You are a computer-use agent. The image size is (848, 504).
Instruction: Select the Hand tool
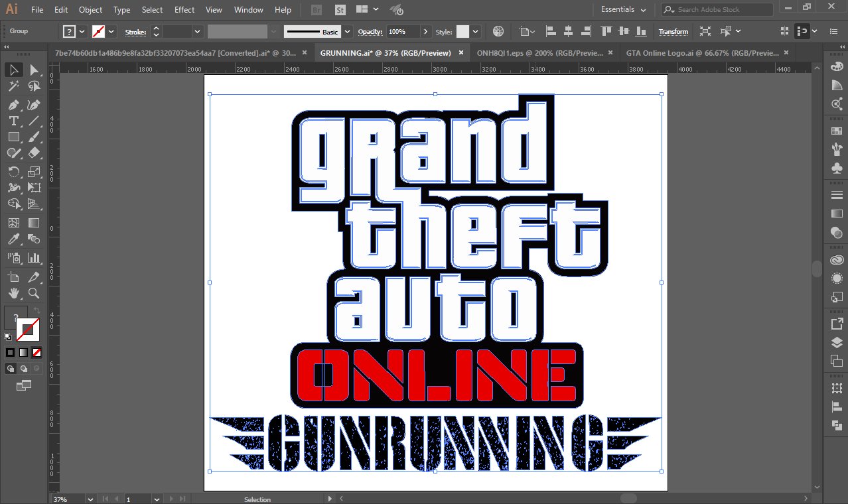14,292
